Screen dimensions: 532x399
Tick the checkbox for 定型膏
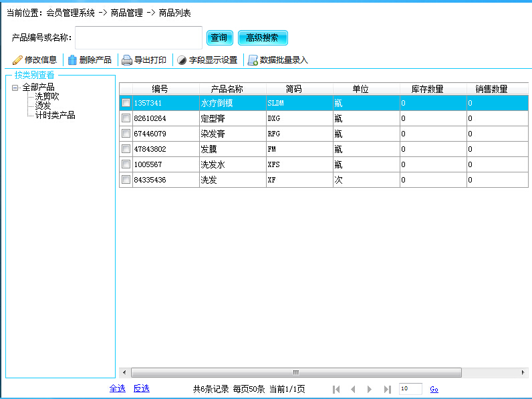(126, 118)
